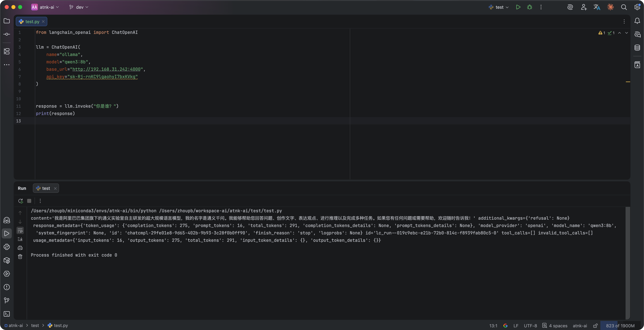The width and height of the screenshot is (644, 330).
Task: Open the Terminal tool window
Action: pyautogui.click(x=7, y=314)
